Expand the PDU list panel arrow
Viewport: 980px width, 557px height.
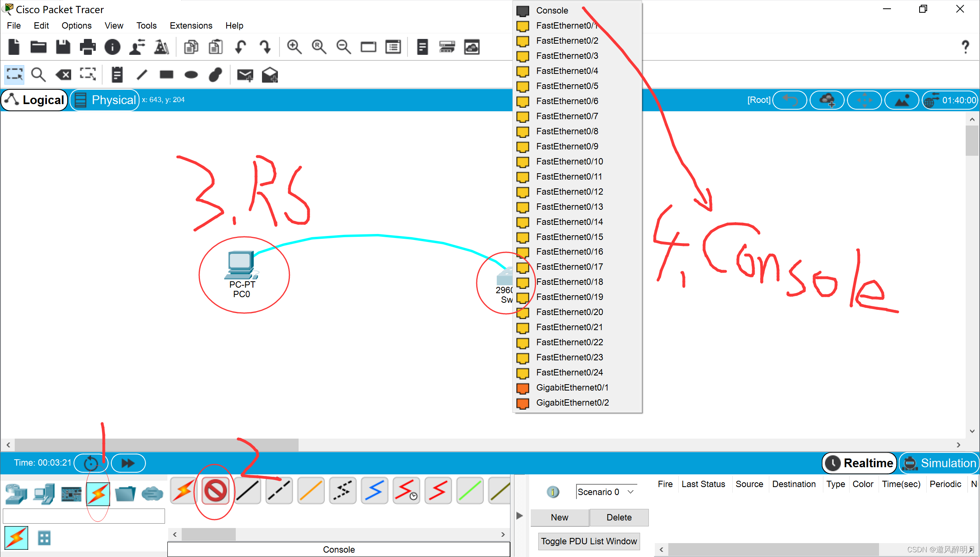[x=519, y=516]
